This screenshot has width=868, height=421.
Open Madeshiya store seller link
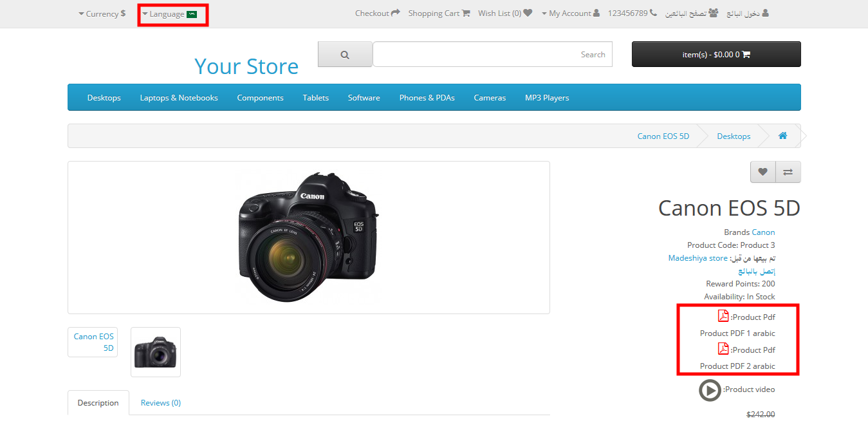pos(698,258)
